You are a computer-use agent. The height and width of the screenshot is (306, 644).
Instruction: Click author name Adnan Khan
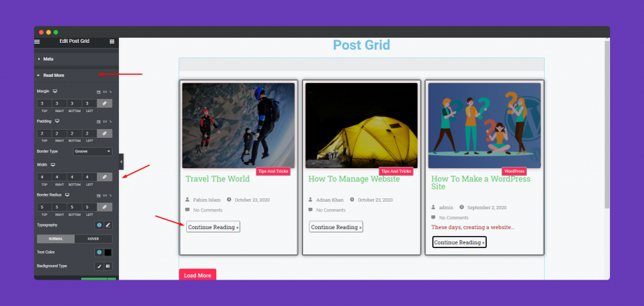(330, 200)
